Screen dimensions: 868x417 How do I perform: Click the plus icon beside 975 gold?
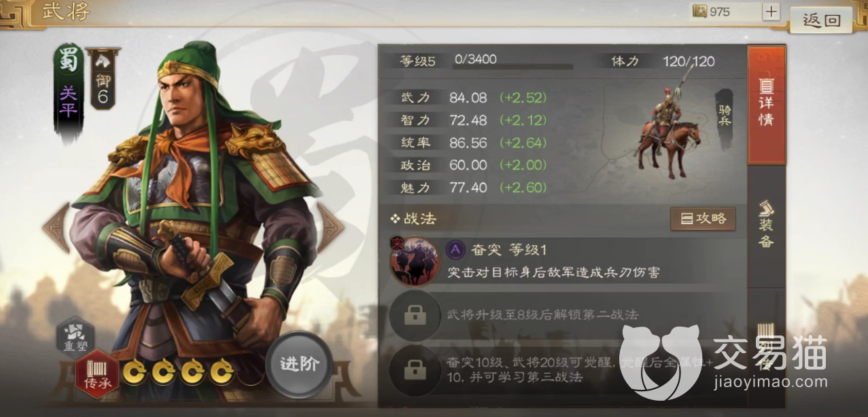point(771,12)
